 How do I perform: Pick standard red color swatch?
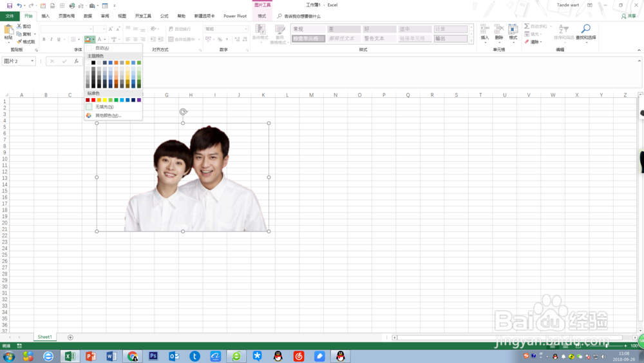93,100
